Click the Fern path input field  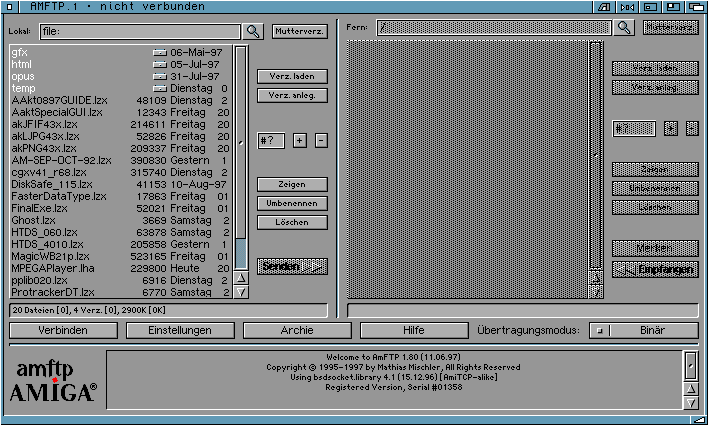point(494,28)
